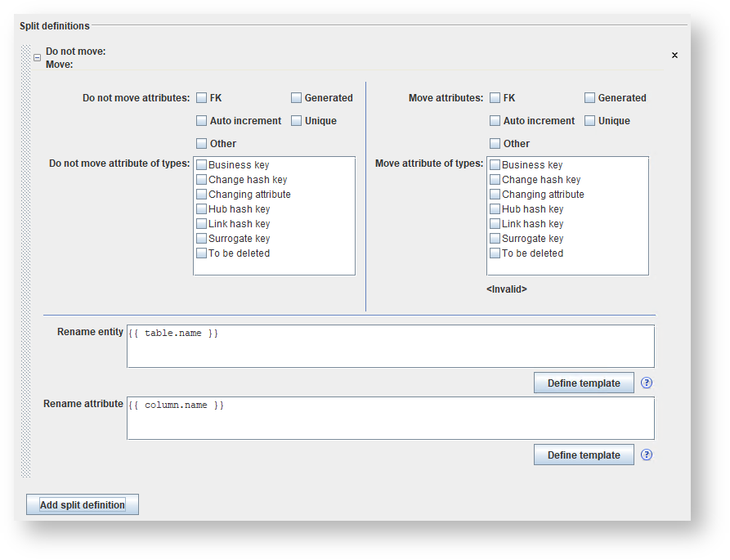Enable Surrogate key in Move attribute types
This screenshot has height=560, width=730.
click(495, 239)
